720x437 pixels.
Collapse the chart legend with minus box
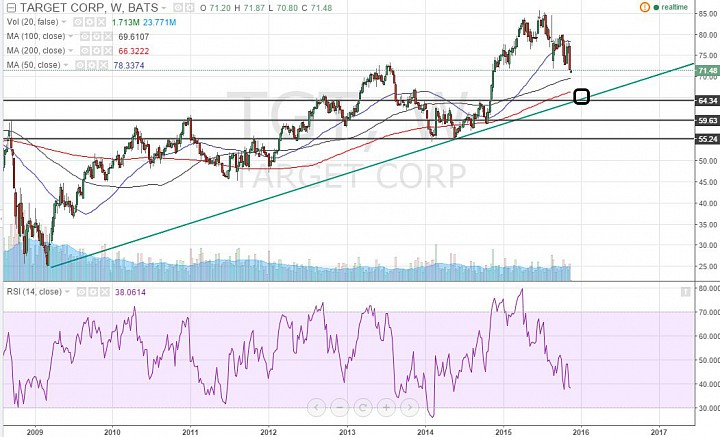pos(11,8)
